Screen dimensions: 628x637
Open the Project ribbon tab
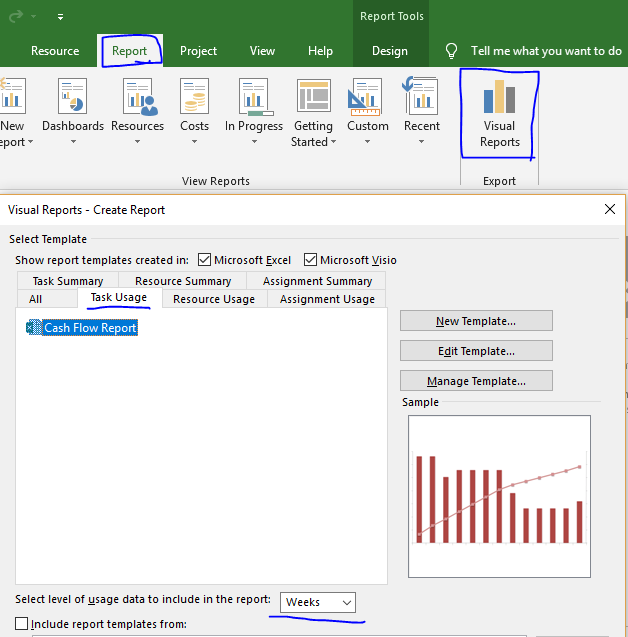(199, 51)
